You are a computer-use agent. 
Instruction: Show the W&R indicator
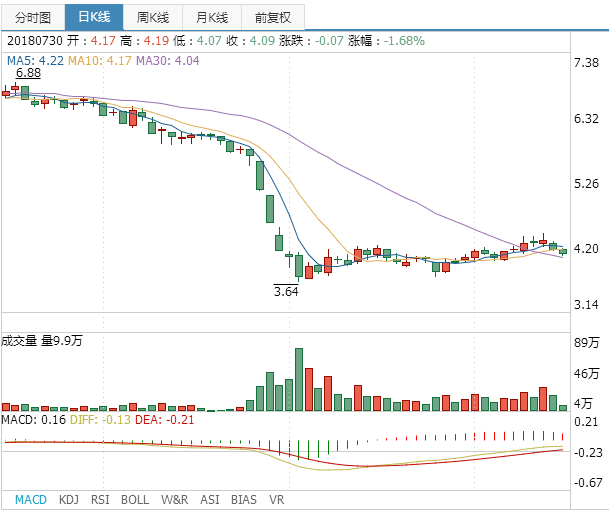(174, 500)
